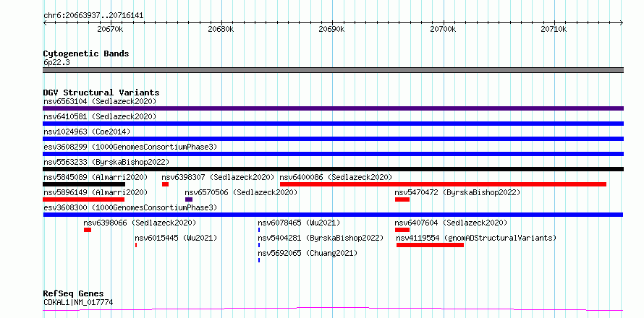Click the blue nsv6410581 variant bar
This screenshot has width=644, height=318.
[x=333, y=124]
